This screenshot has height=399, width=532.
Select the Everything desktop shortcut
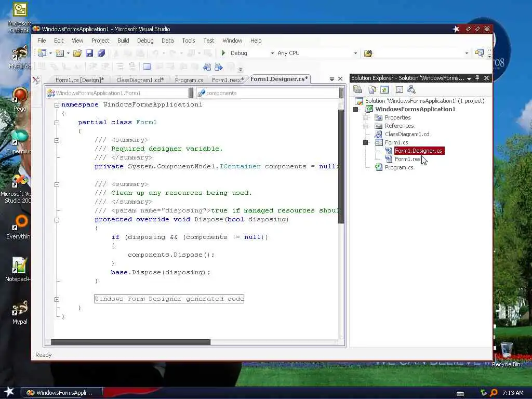(x=19, y=228)
